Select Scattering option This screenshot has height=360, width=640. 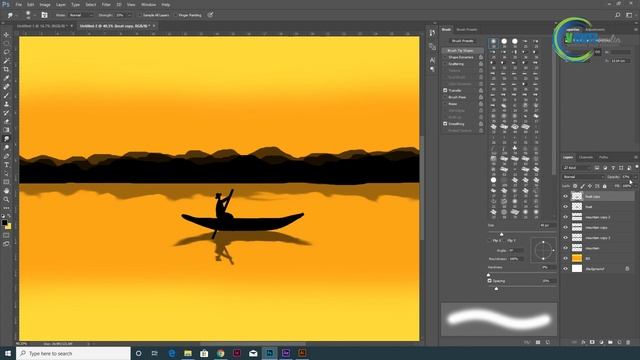pos(456,64)
